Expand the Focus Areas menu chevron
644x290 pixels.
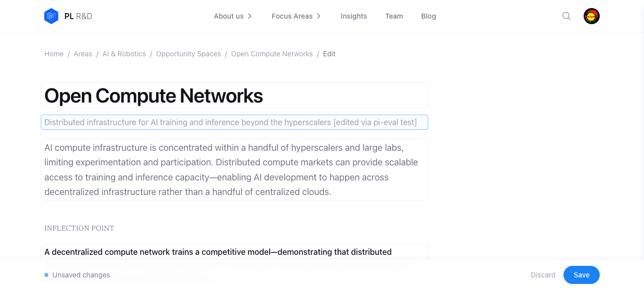pos(318,16)
